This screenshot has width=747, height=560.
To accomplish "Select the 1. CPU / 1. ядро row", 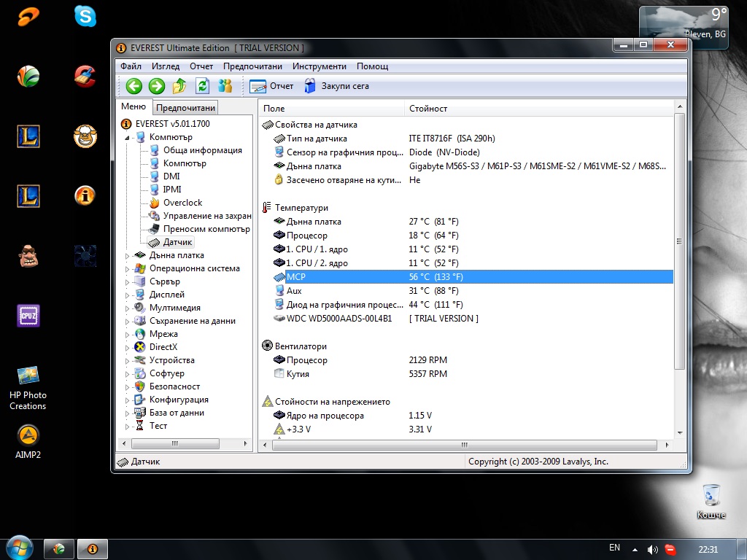I will click(467, 249).
